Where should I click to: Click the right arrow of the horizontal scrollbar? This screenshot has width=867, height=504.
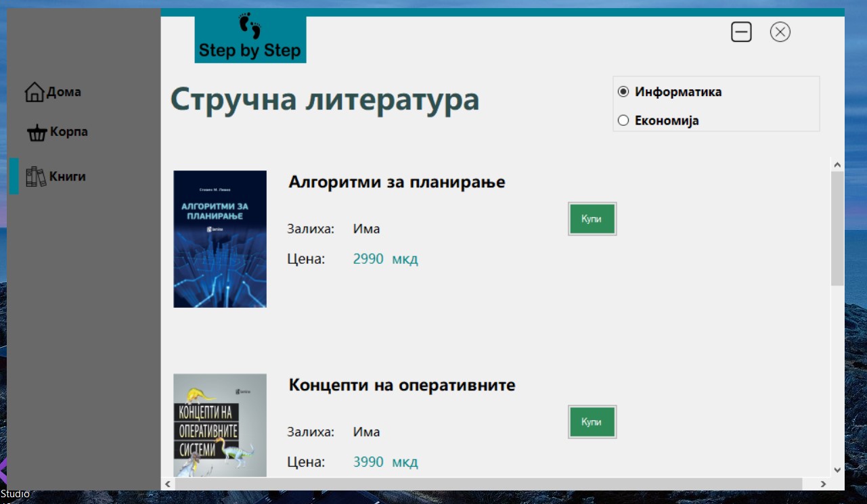point(823,484)
